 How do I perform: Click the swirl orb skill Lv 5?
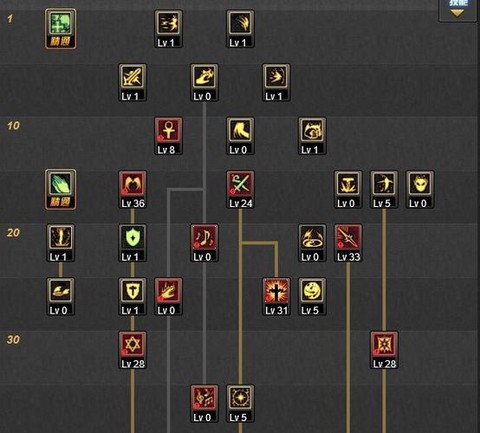point(312,296)
